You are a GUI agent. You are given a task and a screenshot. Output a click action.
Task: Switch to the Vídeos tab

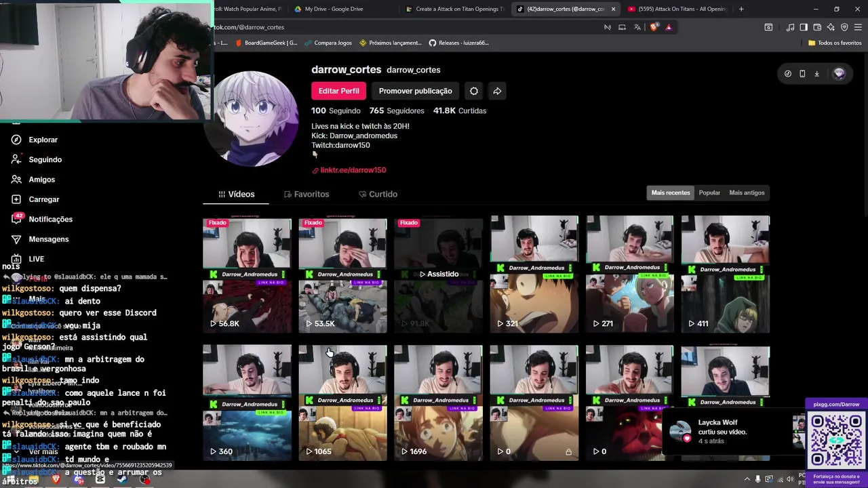[x=236, y=194]
